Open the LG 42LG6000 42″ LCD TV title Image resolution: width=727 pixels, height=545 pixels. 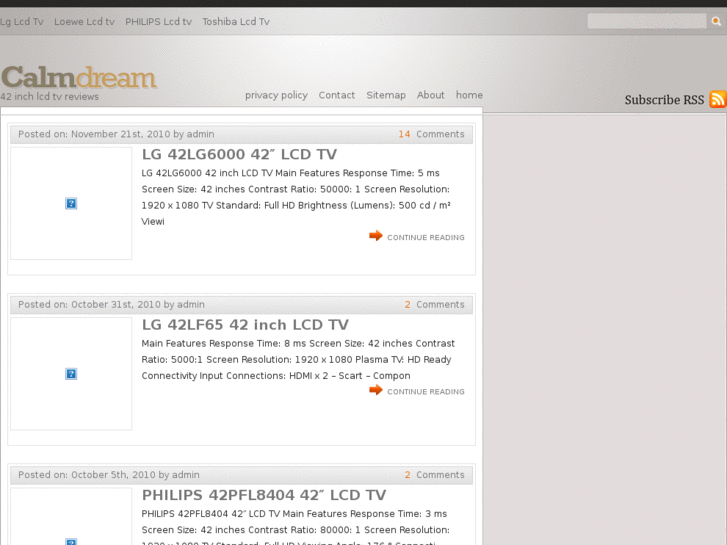click(x=239, y=154)
